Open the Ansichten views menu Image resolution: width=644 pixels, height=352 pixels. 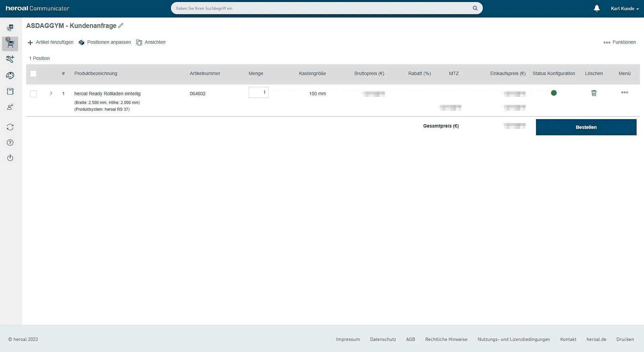[151, 42]
